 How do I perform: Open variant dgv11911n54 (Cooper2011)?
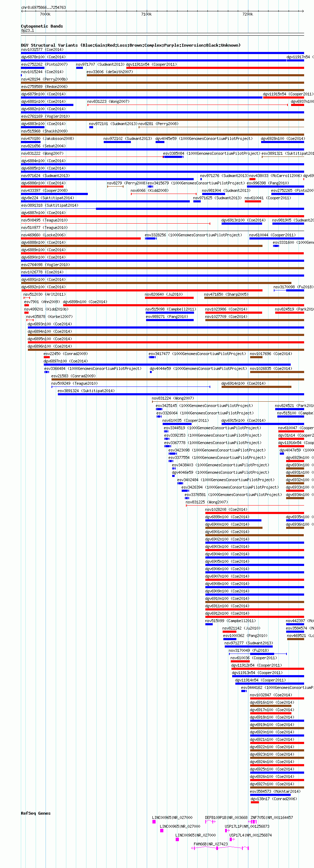(152, 64)
